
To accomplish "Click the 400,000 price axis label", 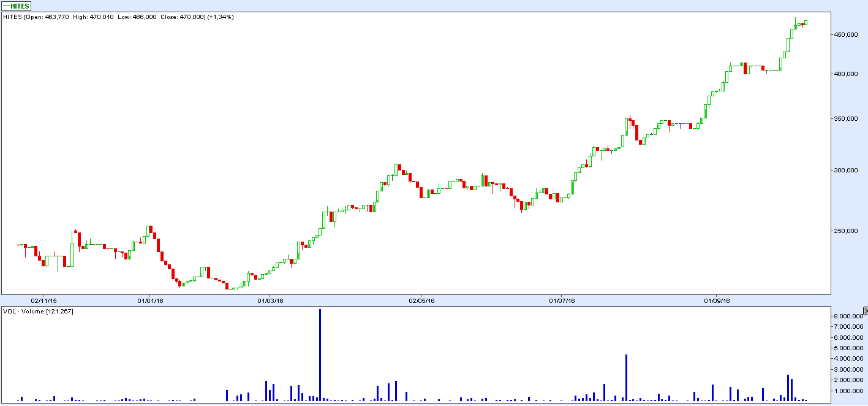I will click(x=846, y=74).
